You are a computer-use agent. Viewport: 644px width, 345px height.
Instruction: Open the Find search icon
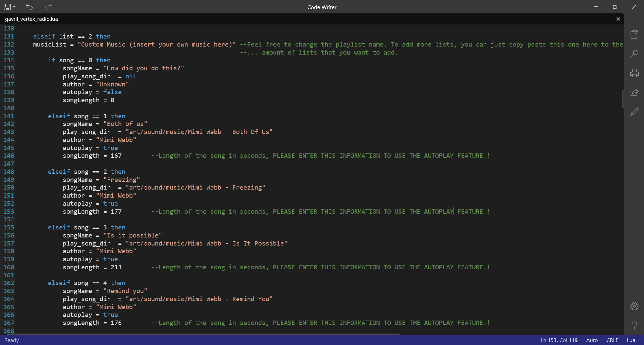634,54
